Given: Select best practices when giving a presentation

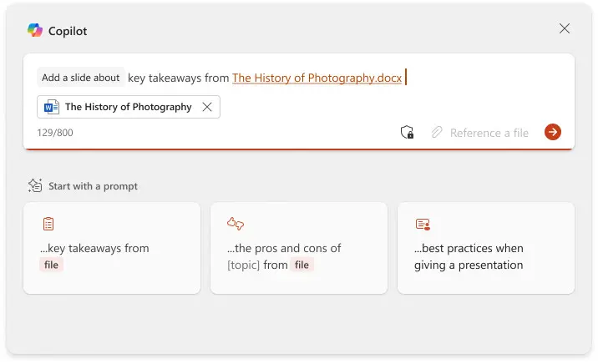Looking at the screenshot, I should click(485, 256).
